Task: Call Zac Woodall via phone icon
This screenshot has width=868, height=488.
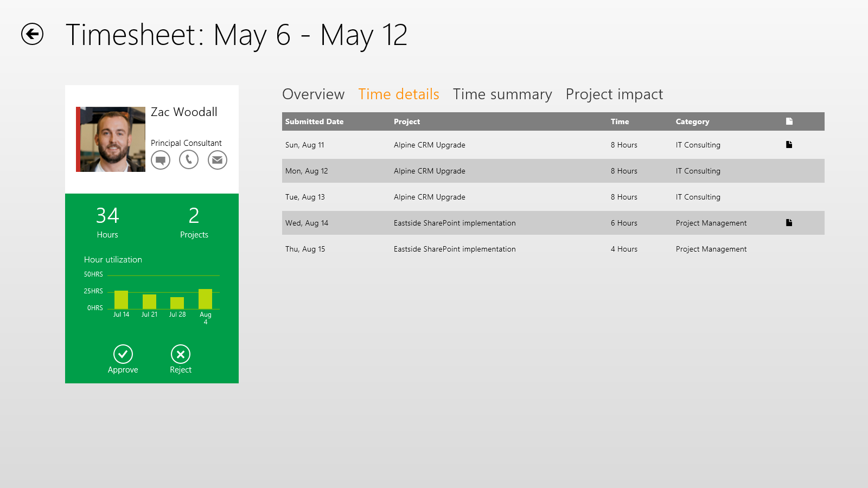Action: coord(189,160)
